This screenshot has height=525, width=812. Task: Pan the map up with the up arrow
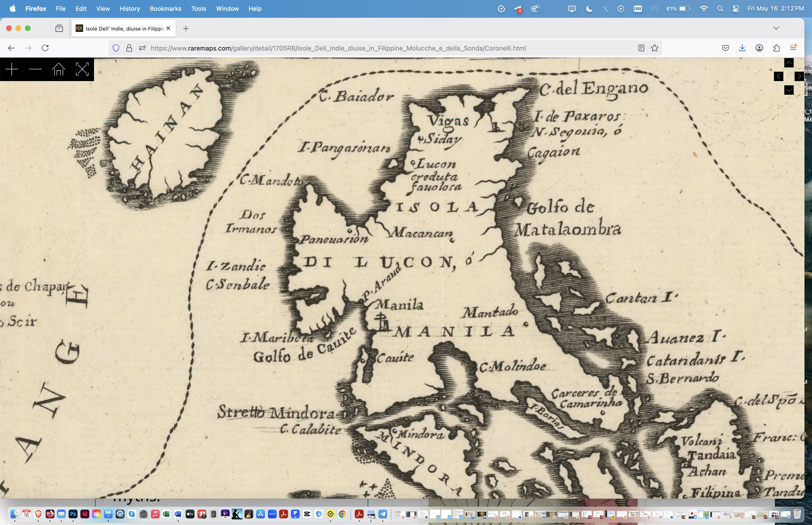(789, 63)
